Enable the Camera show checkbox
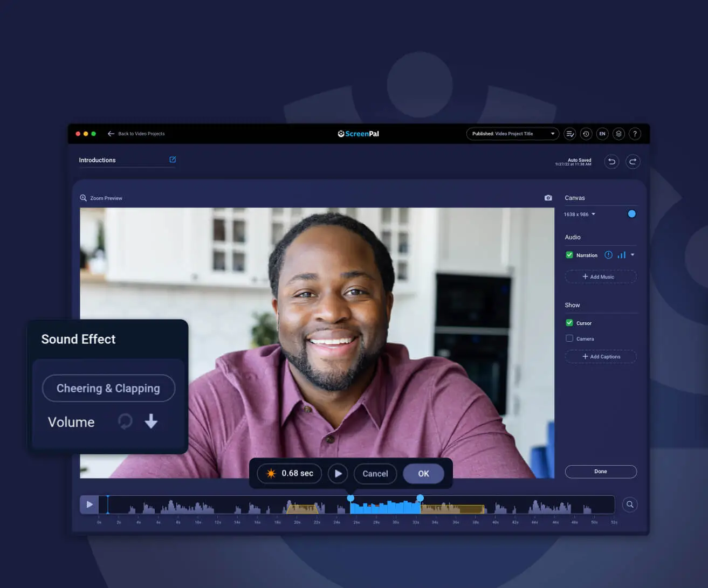 point(569,338)
